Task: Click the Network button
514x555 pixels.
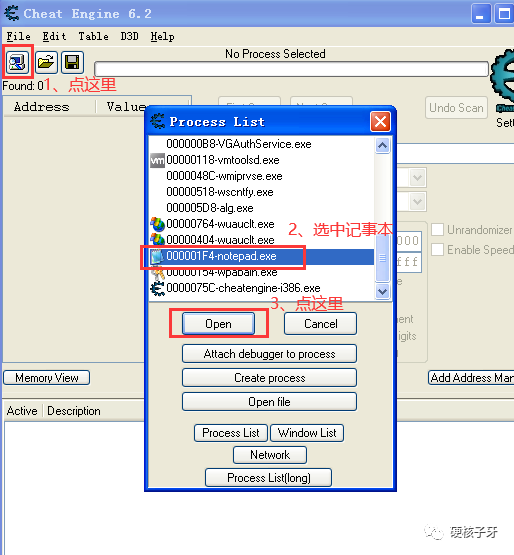Action: point(270,454)
